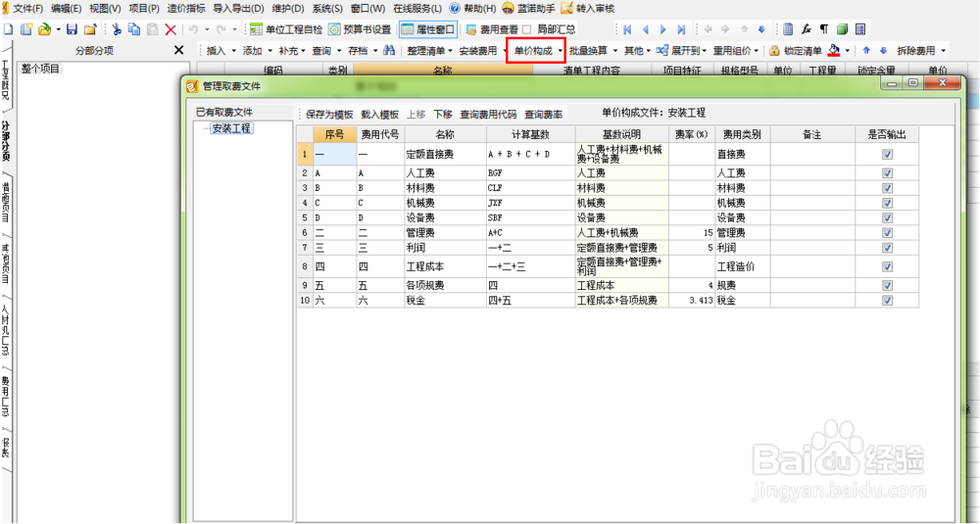Open 预算书设置 settings
Image resolution: width=980 pixels, height=524 pixels.
360,29
